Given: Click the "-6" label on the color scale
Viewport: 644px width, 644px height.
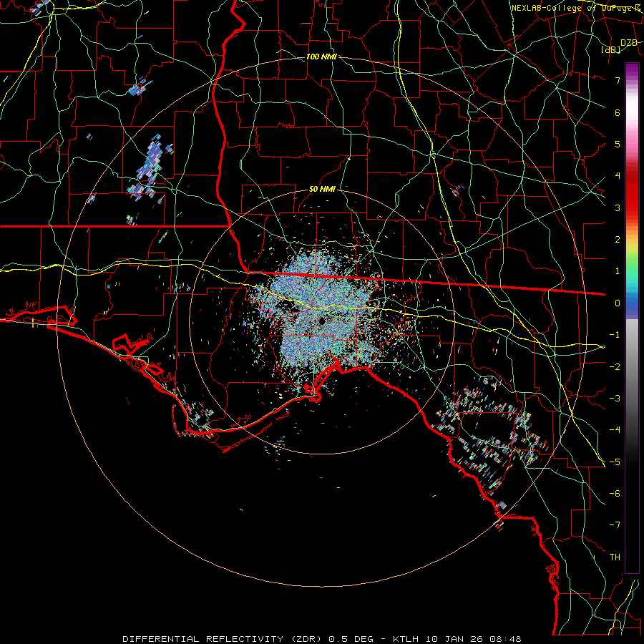Looking at the screenshot, I should click(615, 494).
